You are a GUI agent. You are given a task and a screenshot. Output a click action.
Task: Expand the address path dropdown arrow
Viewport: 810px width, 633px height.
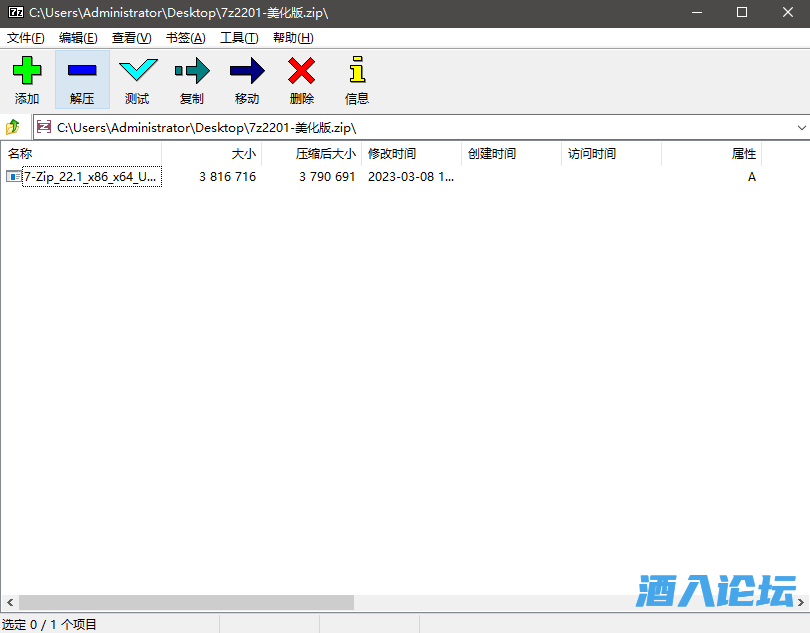(x=802, y=128)
